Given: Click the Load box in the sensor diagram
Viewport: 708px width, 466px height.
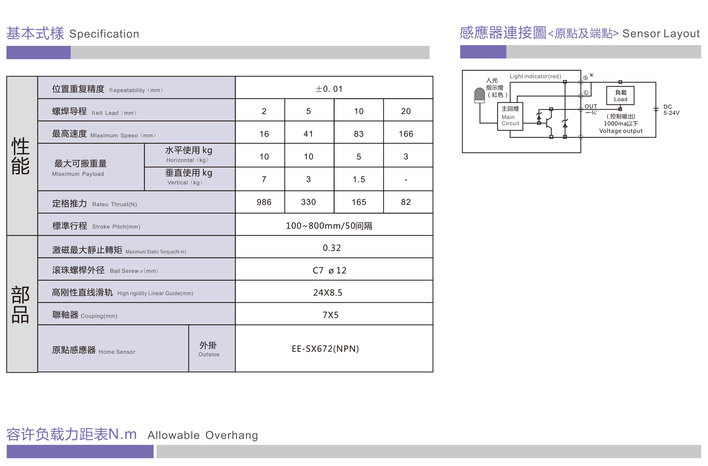Looking at the screenshot, I should pyautogui.click(x=620, y=96).
